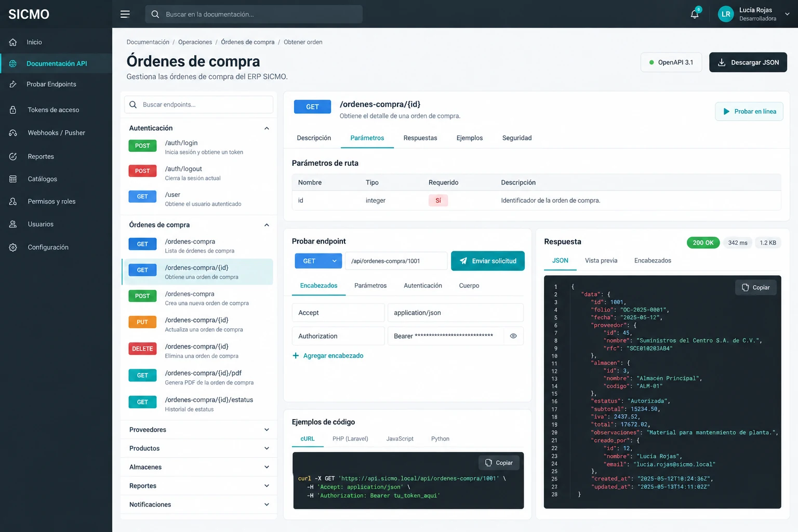Viewport: 798px width, 532px height.
Task: Switch to the Respuestas tab
Action: click(420, 138)
